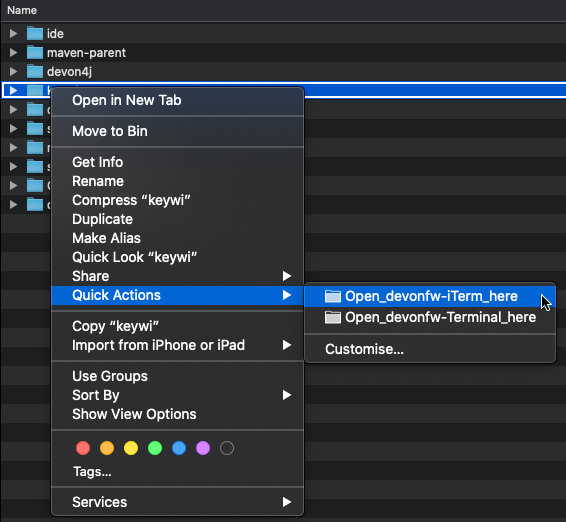Run Open_devonfw-Terminal_here quick action

(x=430, y=317)
